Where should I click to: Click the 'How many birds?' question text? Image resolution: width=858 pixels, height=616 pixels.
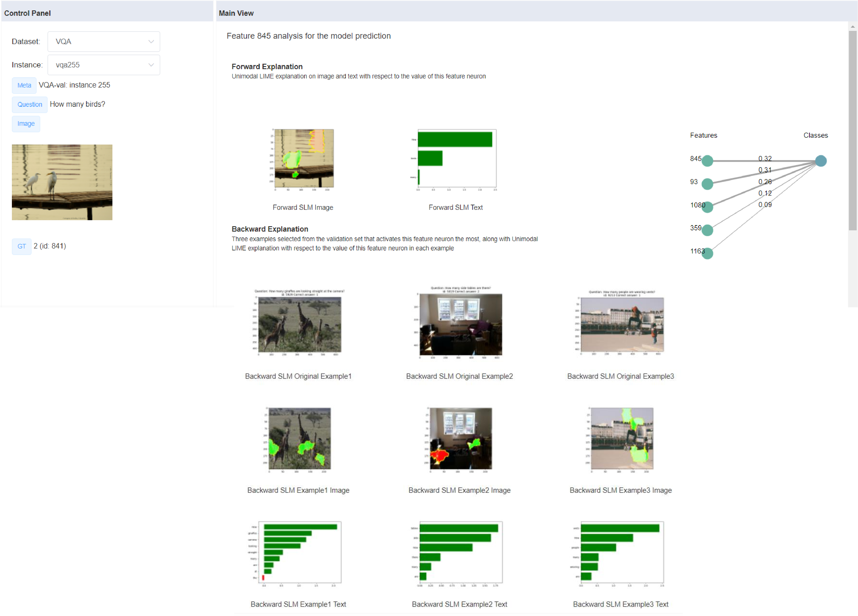coord(78,104)
